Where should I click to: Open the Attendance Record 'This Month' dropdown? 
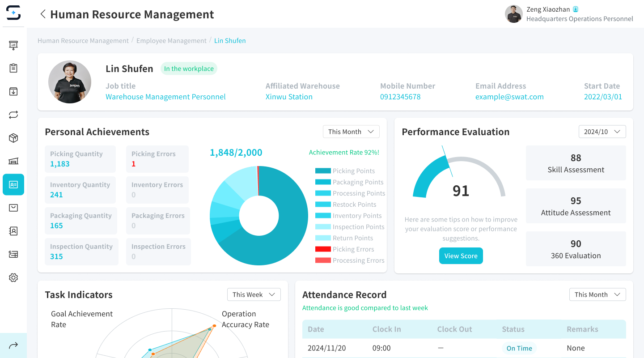pos(597,294)
